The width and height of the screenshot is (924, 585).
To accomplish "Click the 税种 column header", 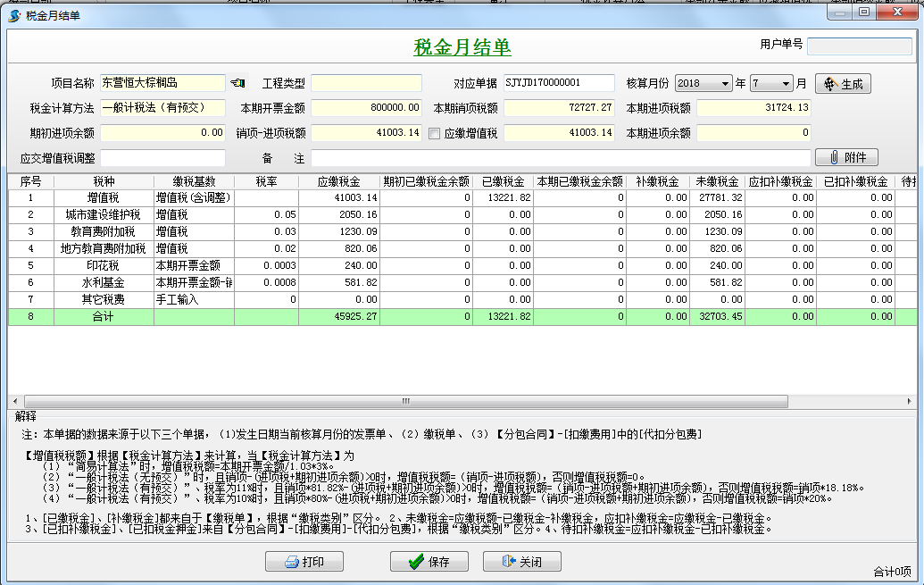I will coord(104,182).
